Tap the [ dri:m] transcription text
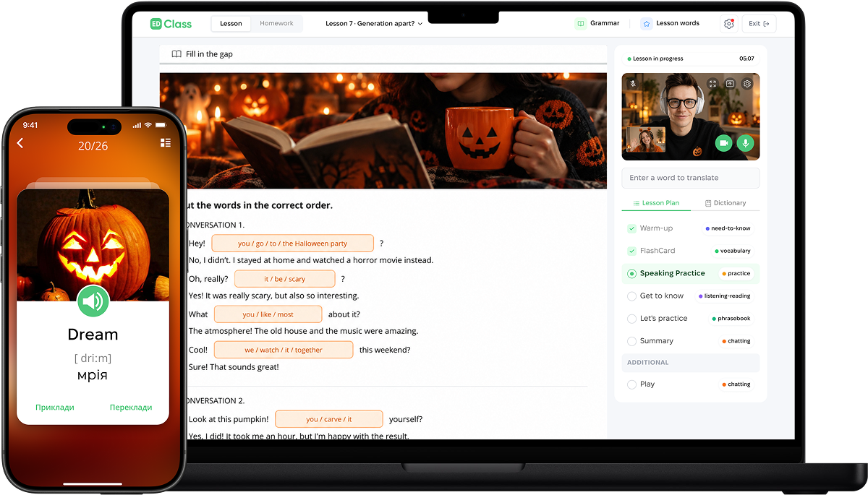The height and width of the screenshot is (495, 868). pos(93,358)
